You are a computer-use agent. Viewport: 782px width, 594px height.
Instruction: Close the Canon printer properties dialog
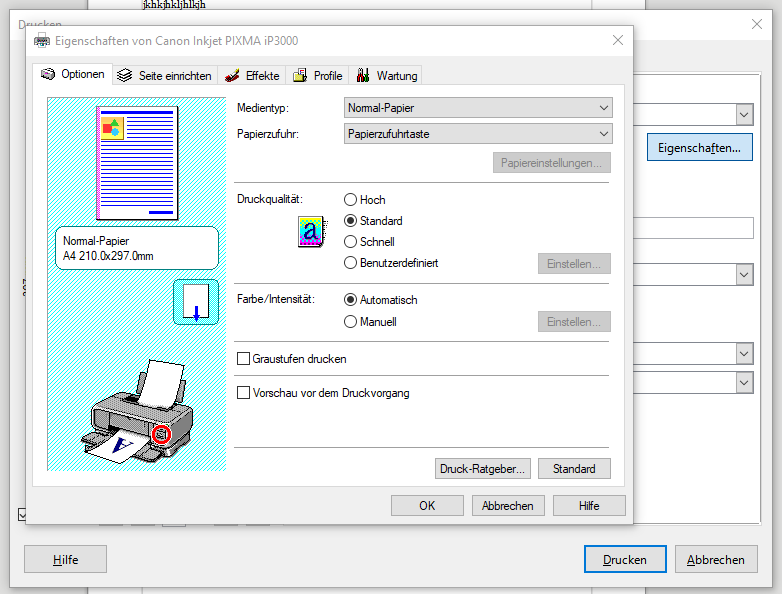618,40
